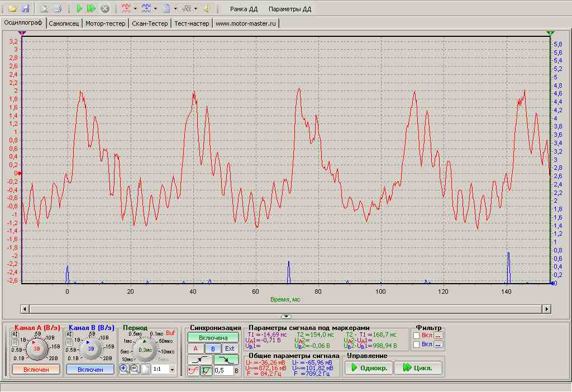This screenshot has height=392, width=572.
Task: Enable the red channel A filter checkbox
Action: pos(417,335)
